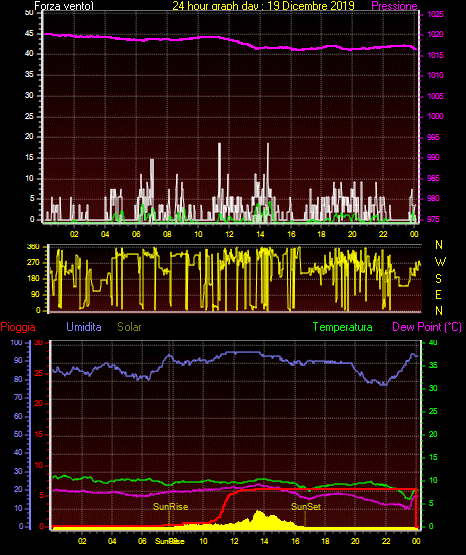Click the '12' hour label under the wind chart
Screen dimensions: 466x555
pyautogui.click(x=229, y=234)
